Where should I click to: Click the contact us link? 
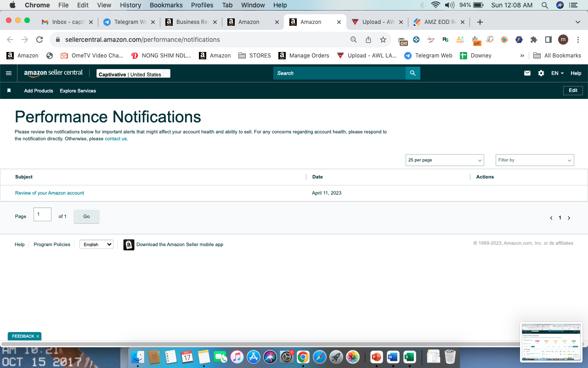point(116,139)
